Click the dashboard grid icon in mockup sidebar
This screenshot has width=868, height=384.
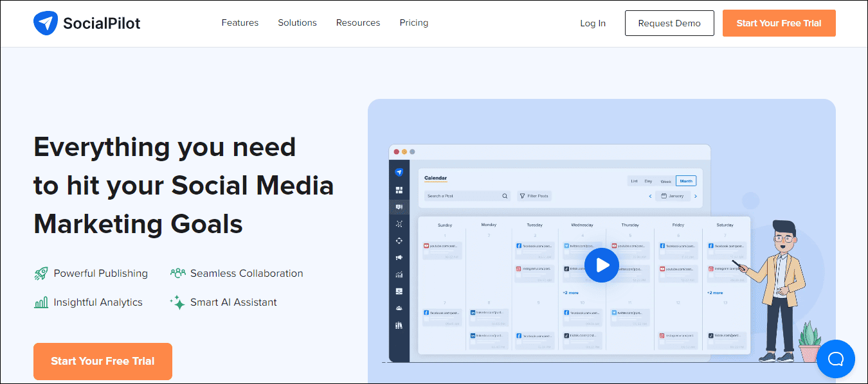399,189
